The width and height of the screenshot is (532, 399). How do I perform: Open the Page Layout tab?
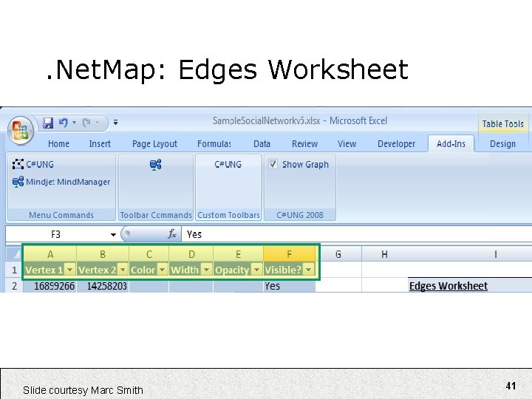[x=154, y=144]
